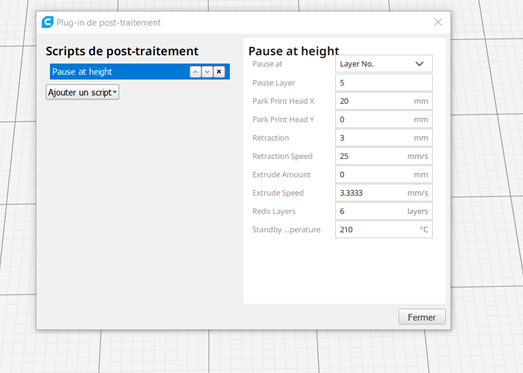Click the Redo Layers label
This screenshot has height=373, width=523.
click(274, 211)
